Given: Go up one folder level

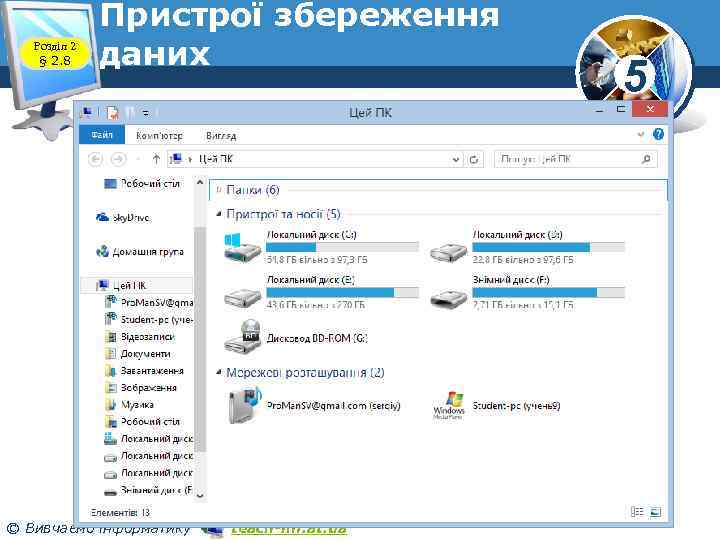Looking at the screenshot, I should (x=156, y=159).
